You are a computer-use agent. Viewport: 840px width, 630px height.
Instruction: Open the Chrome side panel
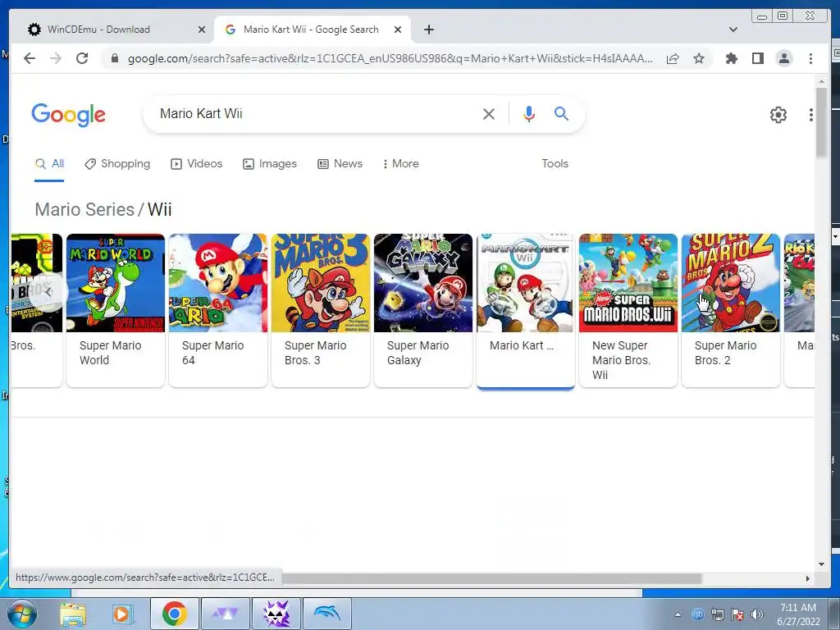click(x=757, y=58)
